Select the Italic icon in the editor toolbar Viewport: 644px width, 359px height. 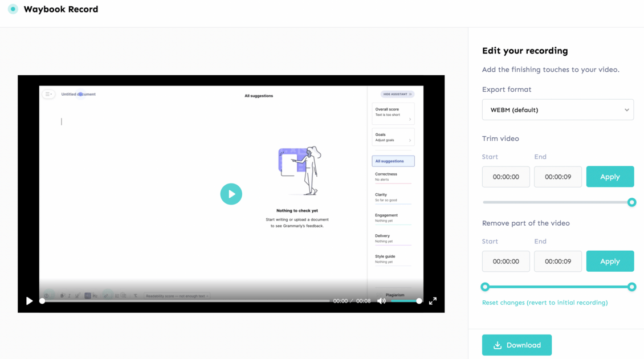click(69, 296)
